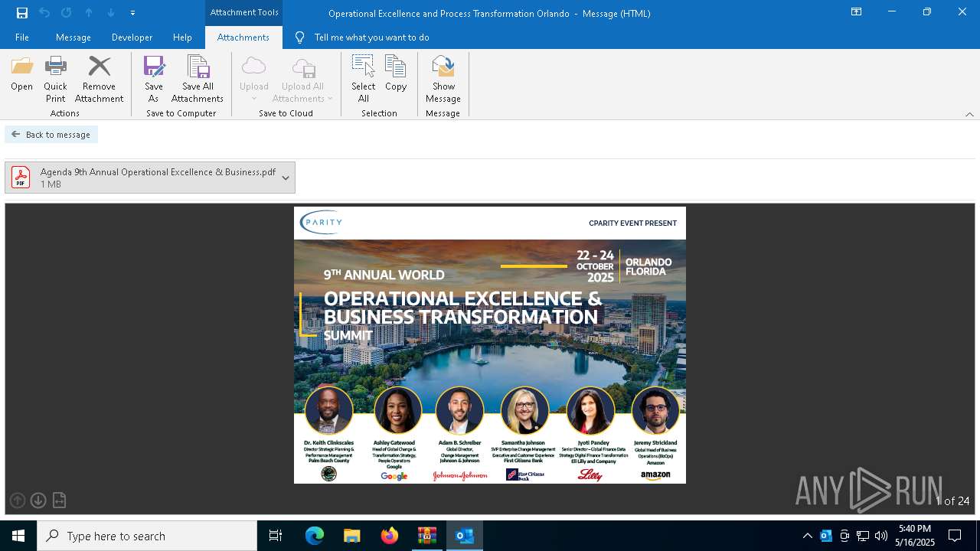Click the Select All icon
Image resolution: width=980 pixels, height=551 pixels.
(364, 79)
